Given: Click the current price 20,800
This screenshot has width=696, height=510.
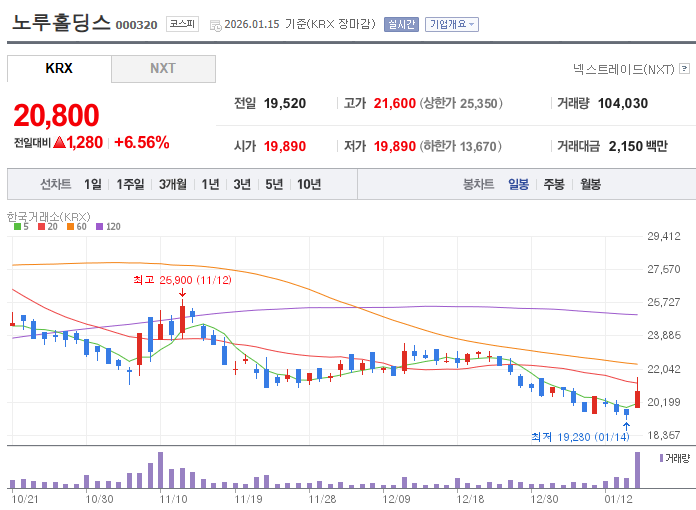Looking at the screenshot, I should click(56, 115).
